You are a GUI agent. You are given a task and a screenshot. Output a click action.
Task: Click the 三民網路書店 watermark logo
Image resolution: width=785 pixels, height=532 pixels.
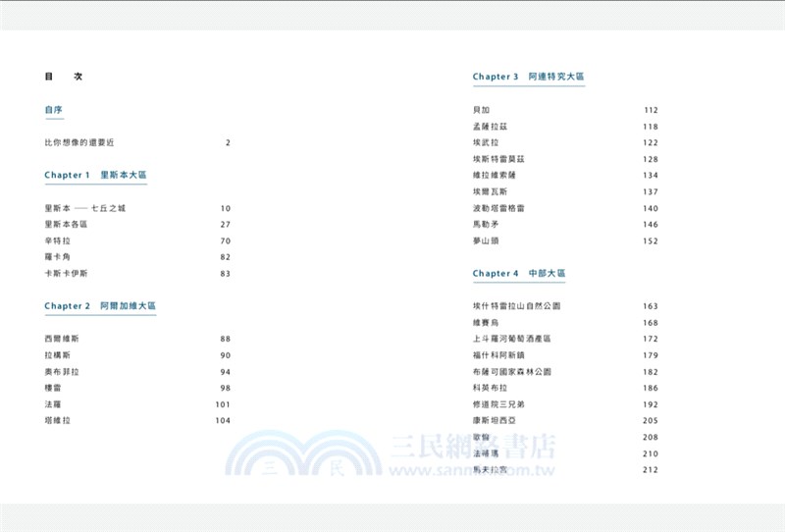pyautogui.click(x=392, y=457)
